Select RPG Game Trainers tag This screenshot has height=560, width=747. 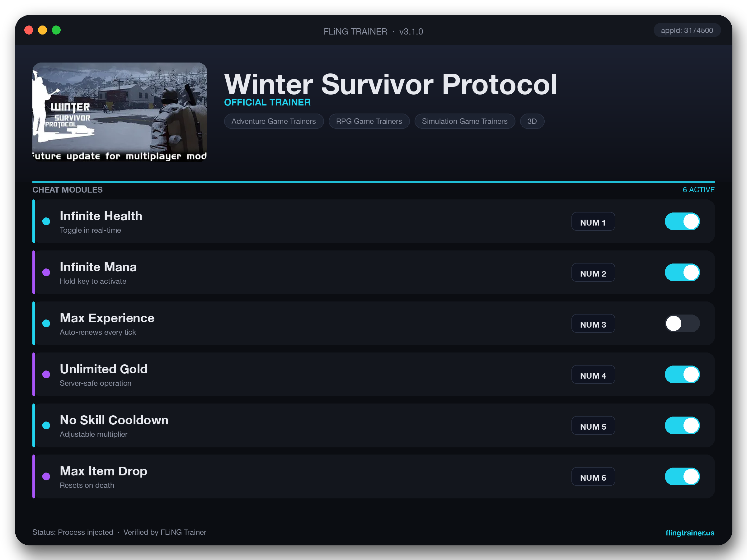[x=369, y=121]
